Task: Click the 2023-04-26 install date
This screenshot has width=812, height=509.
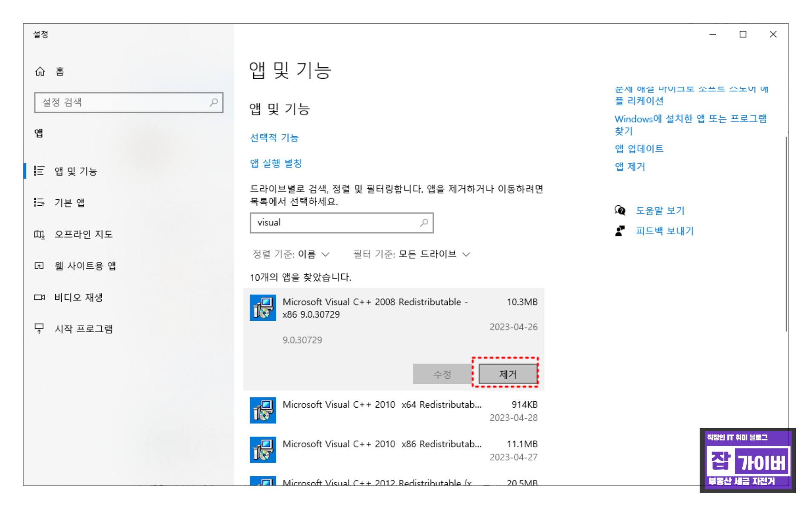Action: [513, 327]
